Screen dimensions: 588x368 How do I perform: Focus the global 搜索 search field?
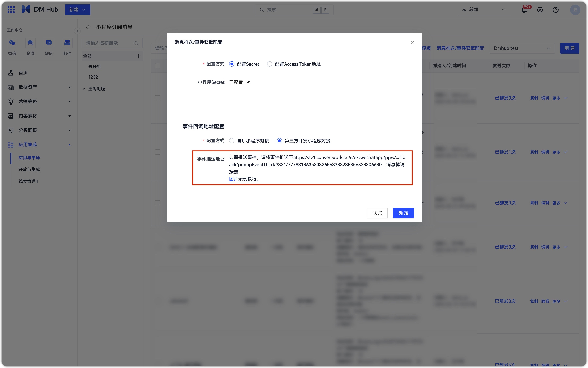(294, 10)
